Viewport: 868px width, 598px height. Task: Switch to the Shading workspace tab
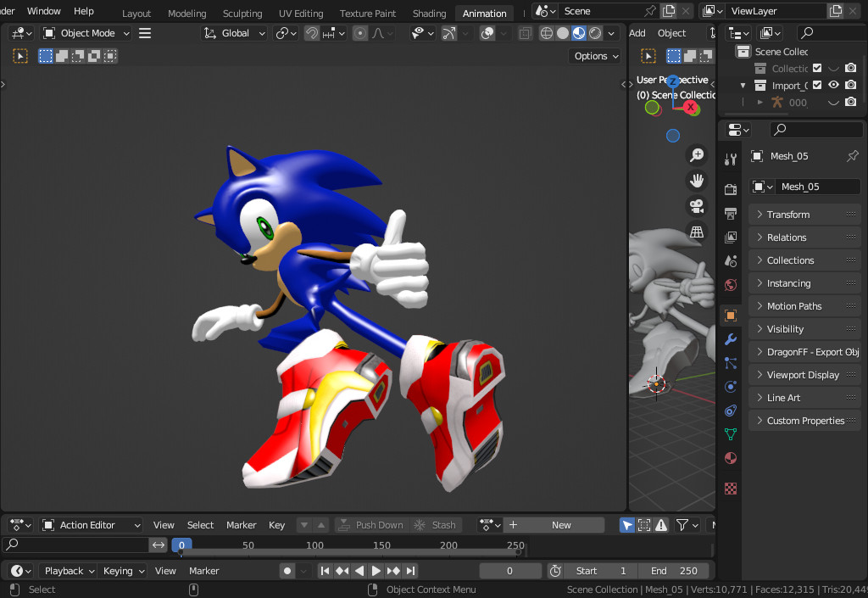coord(429,13)
